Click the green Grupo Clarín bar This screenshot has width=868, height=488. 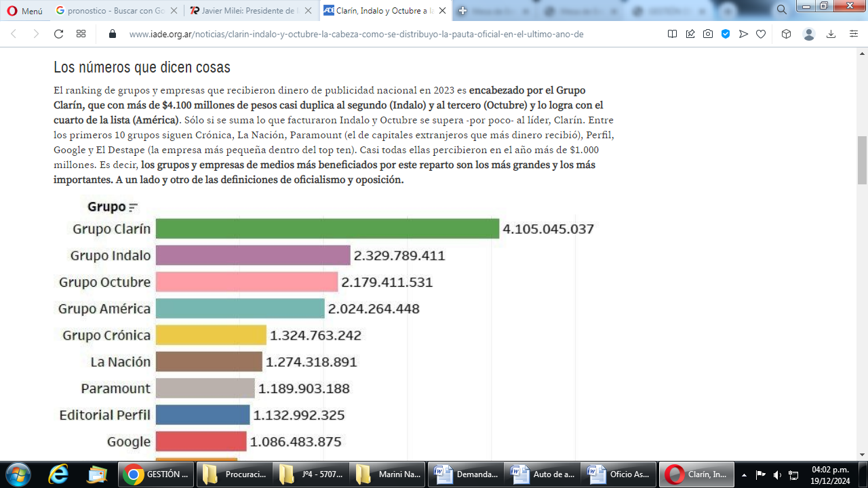pyautogui.click(x=328, y=229)
